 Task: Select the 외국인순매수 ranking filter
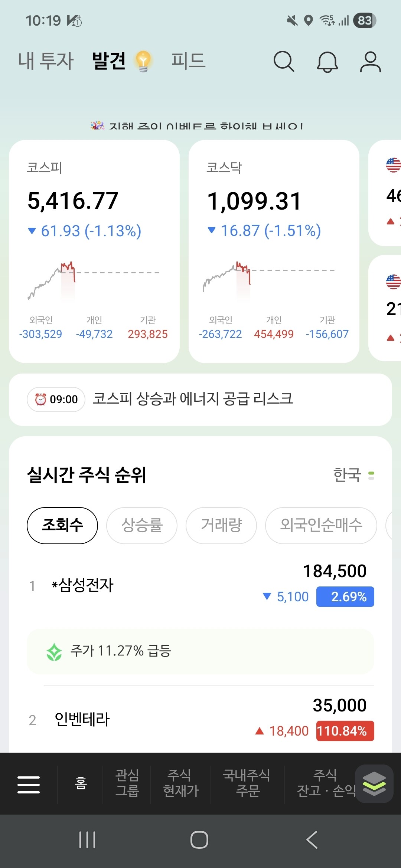pyautogui.click(x=321, y=525)
